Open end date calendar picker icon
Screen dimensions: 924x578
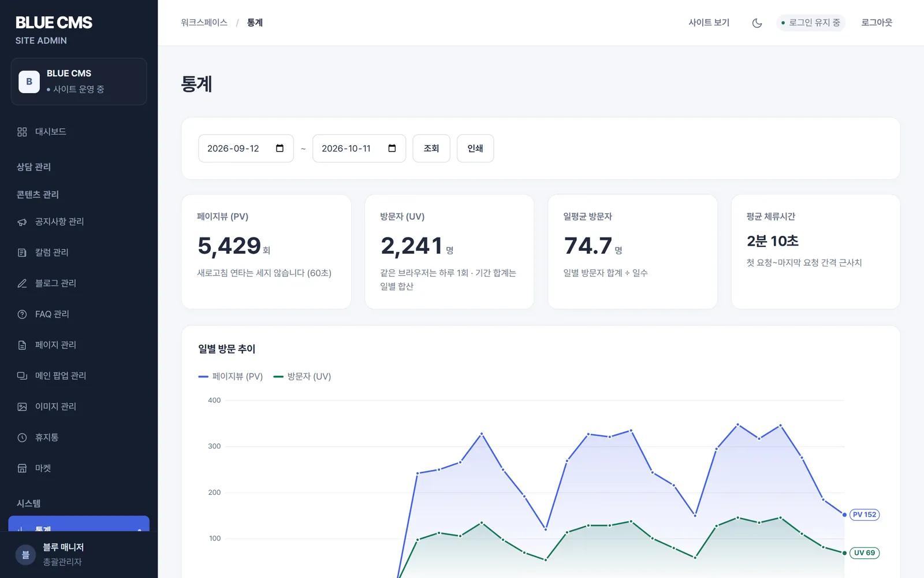tap(392, 149)
